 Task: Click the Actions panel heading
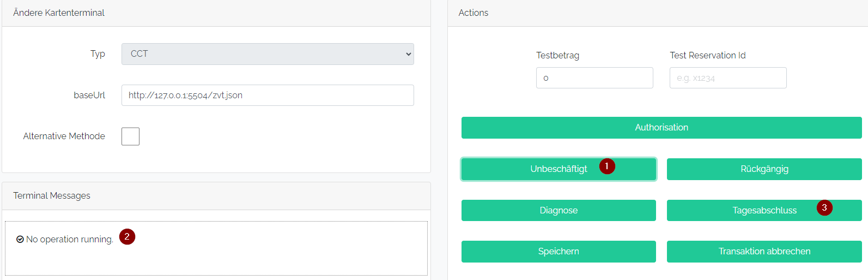click(474, 13)
